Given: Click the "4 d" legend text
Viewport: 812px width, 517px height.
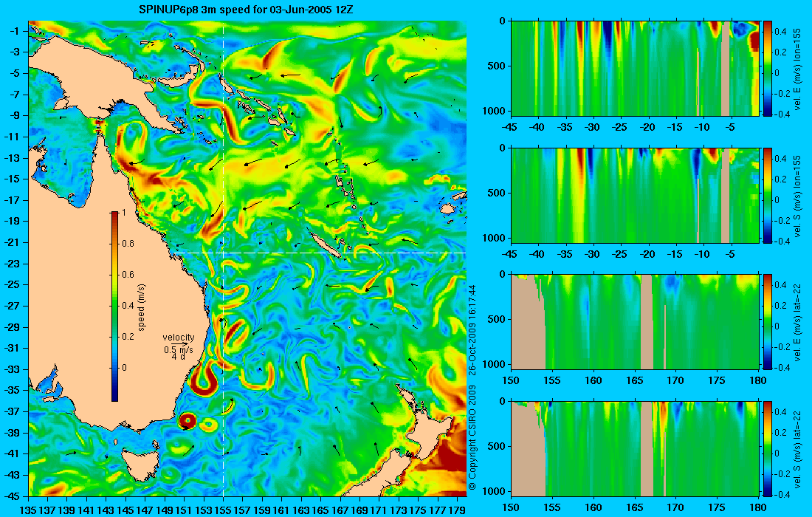Looking at the screenshot, I should tap(178, 357).
